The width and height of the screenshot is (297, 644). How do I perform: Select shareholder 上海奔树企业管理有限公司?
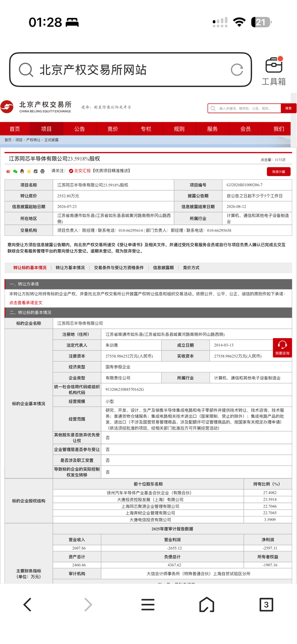pyautogui.click(x=150, y=513)
